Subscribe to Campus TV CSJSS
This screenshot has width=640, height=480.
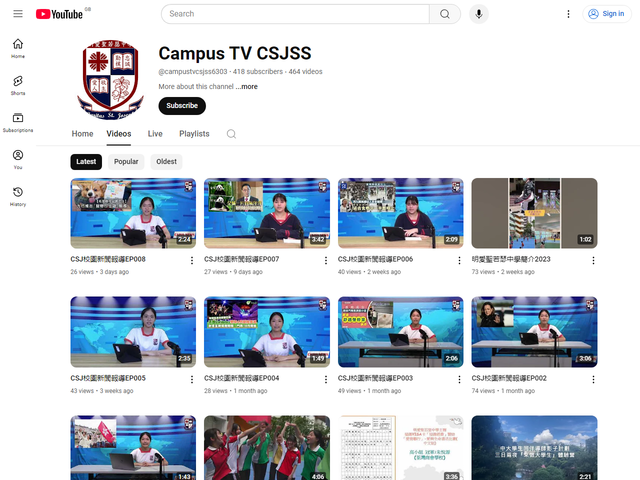click(182, 106)
